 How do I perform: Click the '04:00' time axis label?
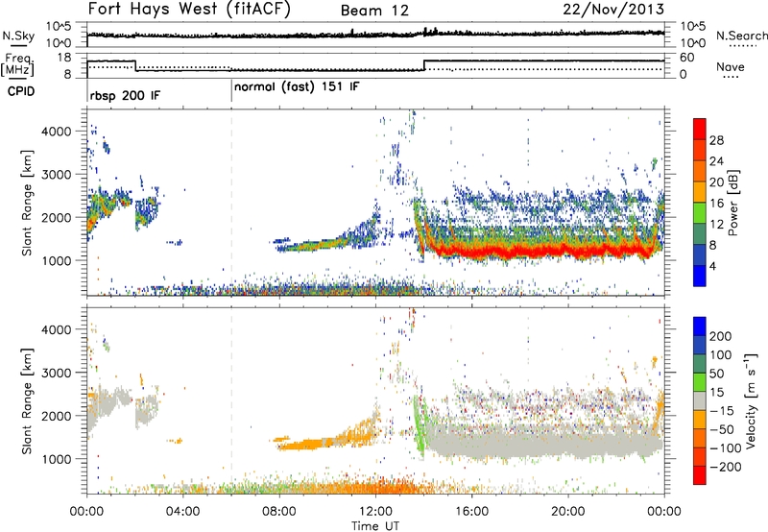tap(182, 512)
